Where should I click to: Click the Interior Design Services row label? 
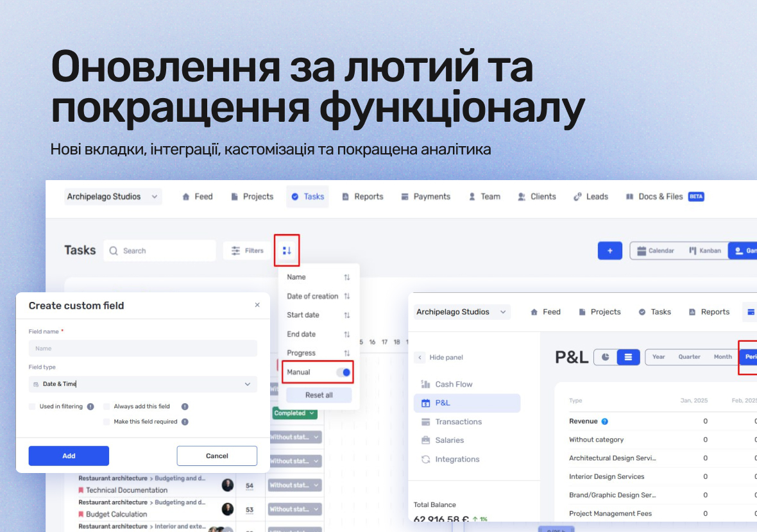606,476
